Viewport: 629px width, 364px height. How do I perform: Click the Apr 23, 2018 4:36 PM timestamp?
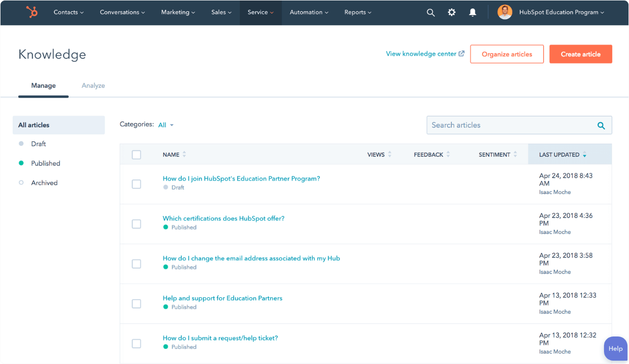[566, 219]
